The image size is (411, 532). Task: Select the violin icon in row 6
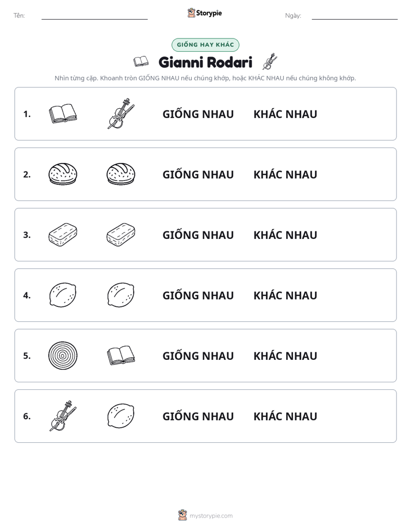63,416
